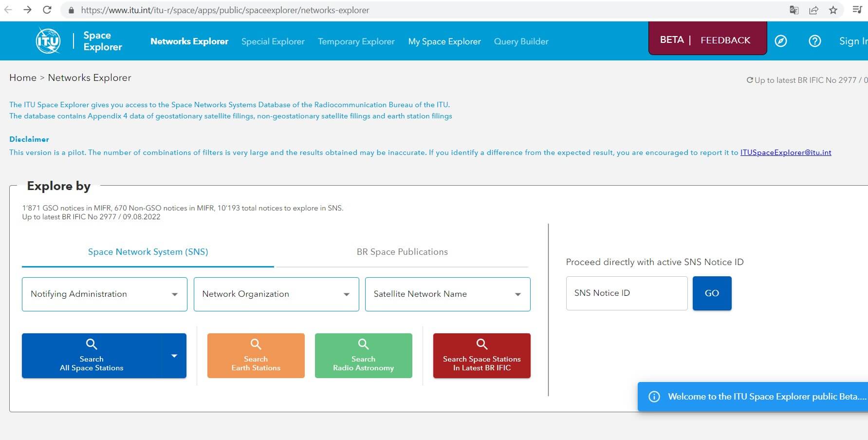Click the info icon in welcome notification

coord(654,397)
